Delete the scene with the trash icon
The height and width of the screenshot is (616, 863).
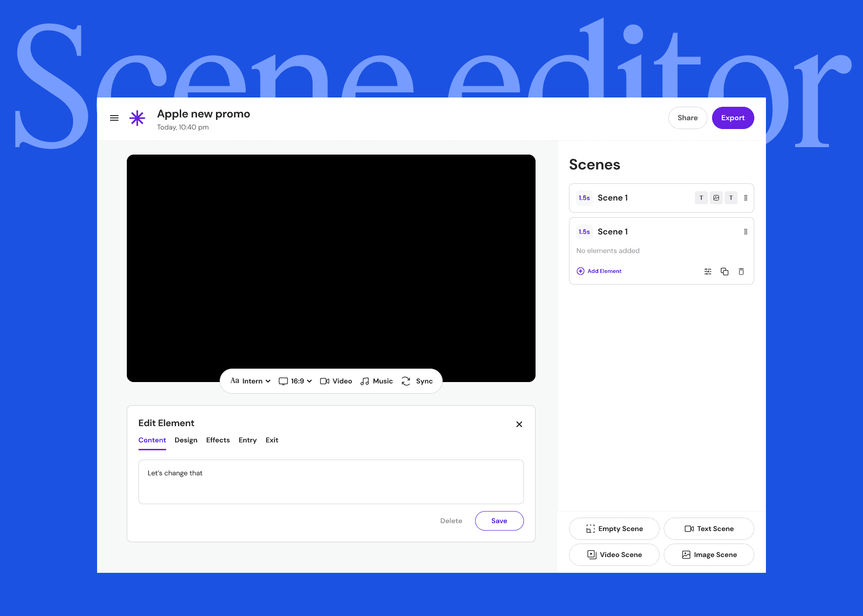click(x=741, y=272)
